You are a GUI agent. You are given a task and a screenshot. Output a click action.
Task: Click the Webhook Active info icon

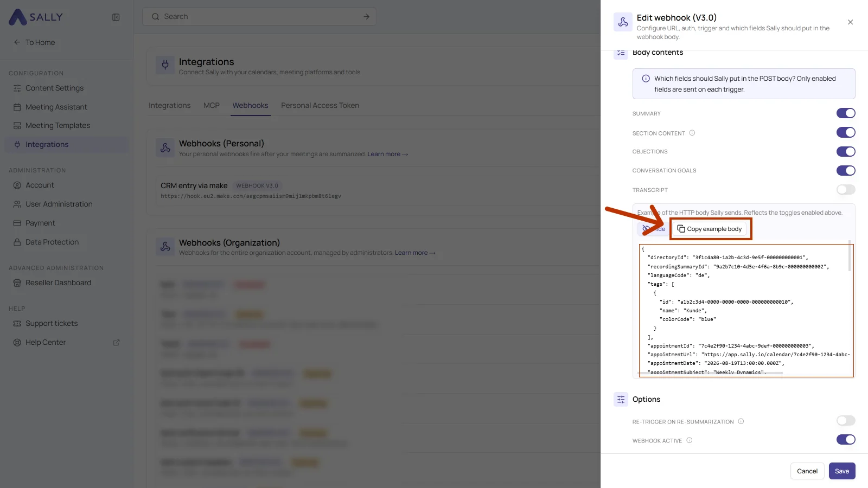point(690,440)
